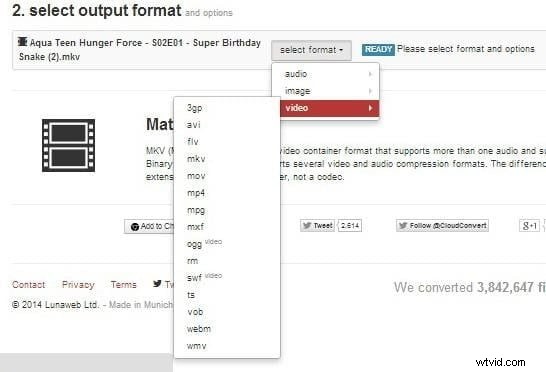This screenshot has width=546, height=372.
Task: Click the Twitter bird icon in footer
Action: click(157, 284)
